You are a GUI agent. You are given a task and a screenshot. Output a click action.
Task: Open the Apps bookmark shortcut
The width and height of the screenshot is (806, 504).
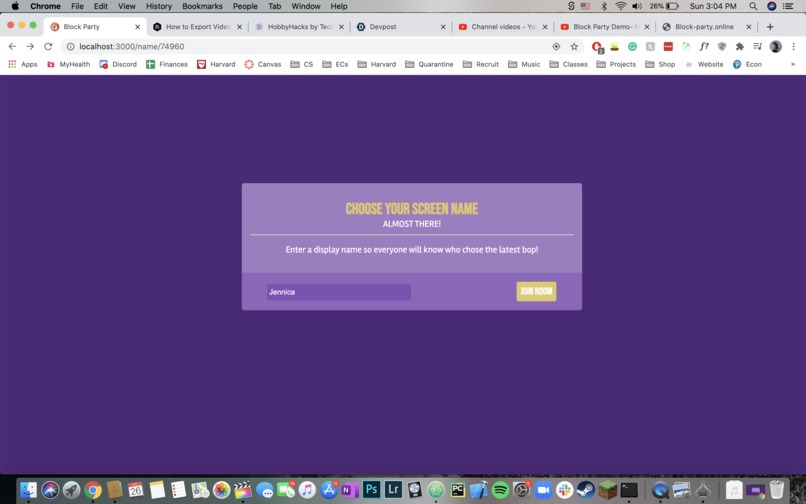[x=23, y=64]
